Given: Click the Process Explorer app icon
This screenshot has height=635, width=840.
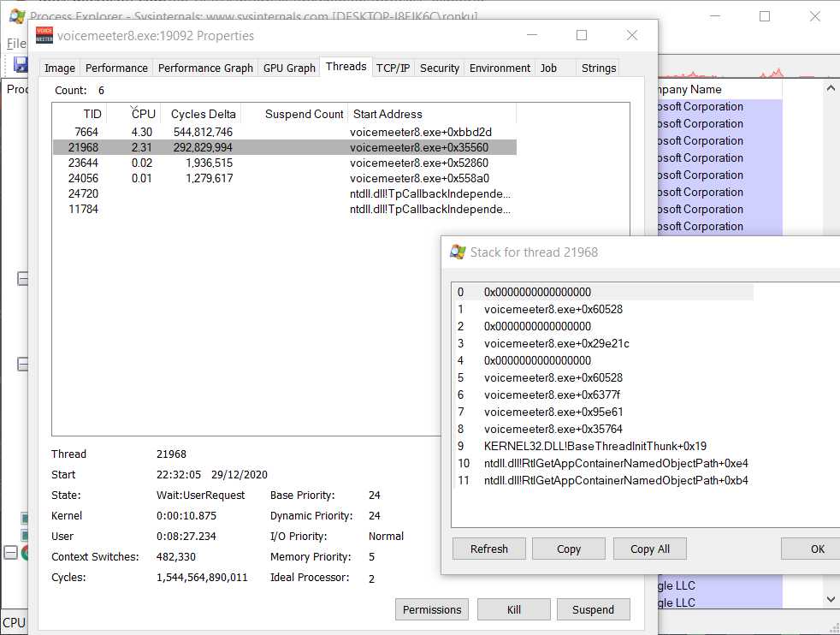Looking at the screenshot, I should coord(15,15).
